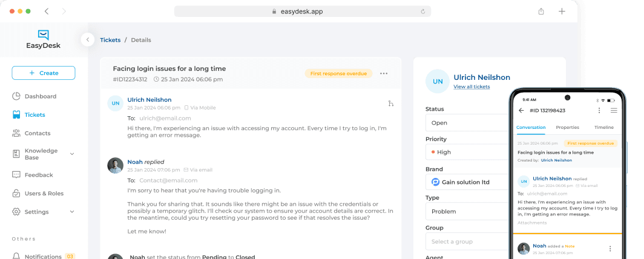Open the Brand dropdown Gain solution ltd
Viewport: 644px width, 259px height.
[467, 182]
